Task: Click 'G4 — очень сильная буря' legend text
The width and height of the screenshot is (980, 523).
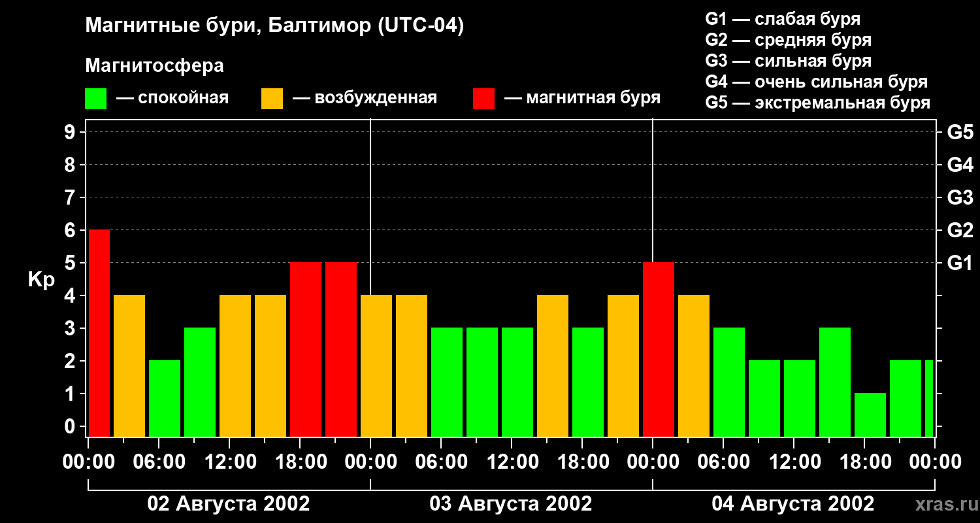Action: tap(817, 82)
